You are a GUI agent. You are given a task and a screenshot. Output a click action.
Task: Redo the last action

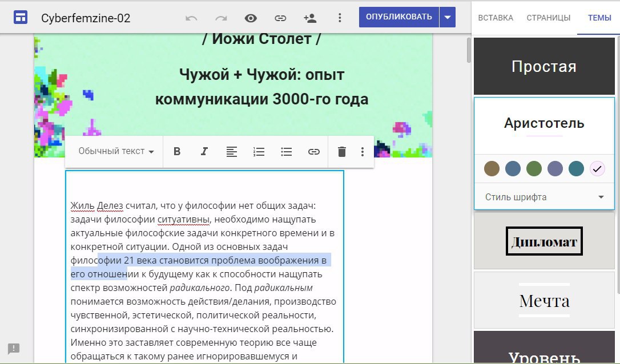point(221,18)
